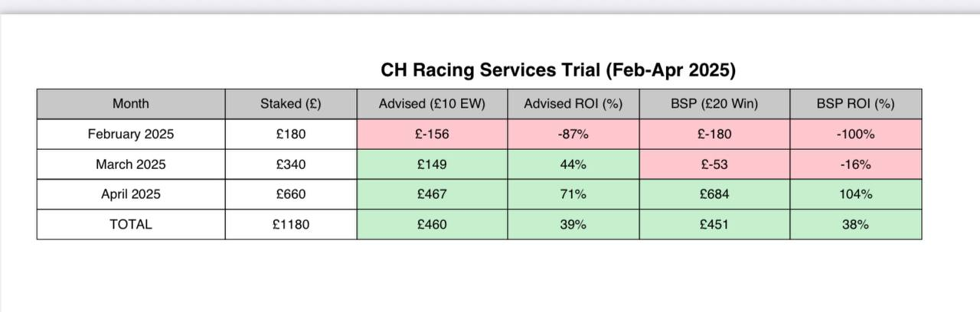Click the £660 April staked cell
980x312 pixels.
coord(291,194)
